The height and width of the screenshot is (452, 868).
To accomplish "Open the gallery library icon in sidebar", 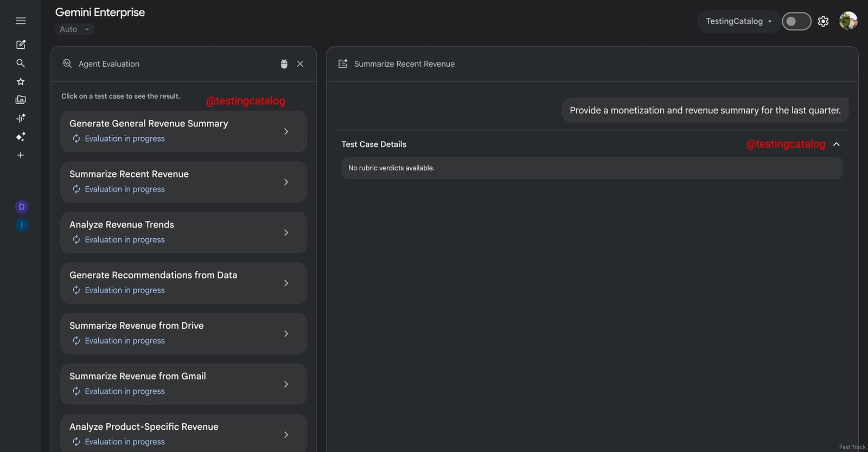I will [x=21, y=100].
